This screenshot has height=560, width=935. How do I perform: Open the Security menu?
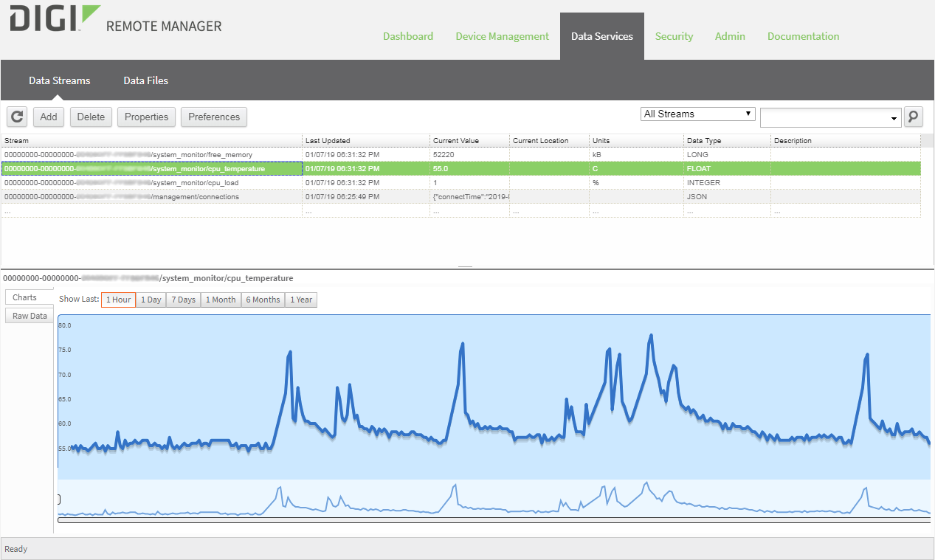coord(674,36)
